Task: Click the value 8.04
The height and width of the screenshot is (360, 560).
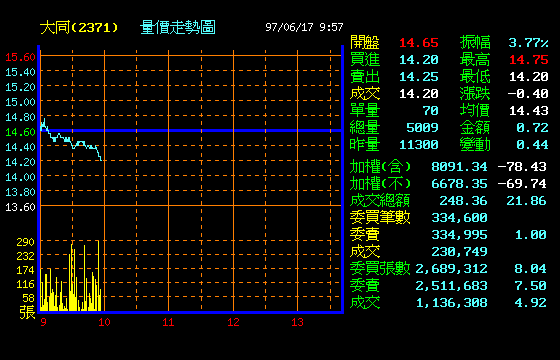Action: point(530,269)
